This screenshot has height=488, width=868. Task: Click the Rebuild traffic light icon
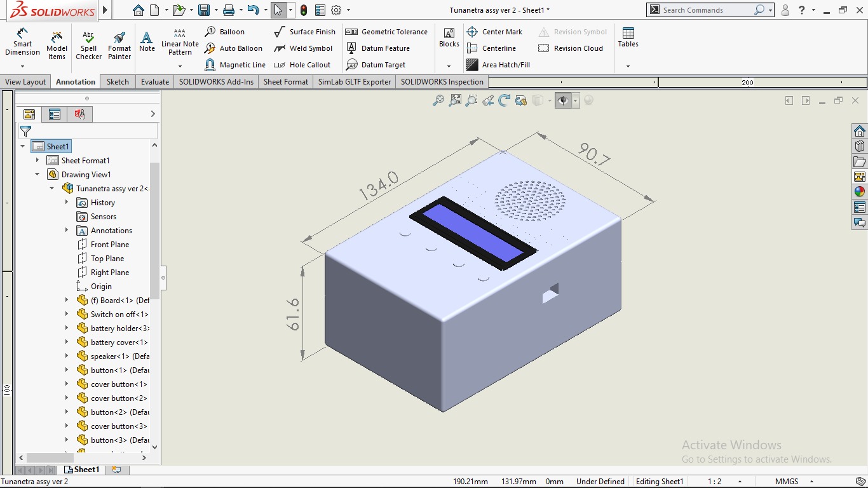[x=304, y=10]
